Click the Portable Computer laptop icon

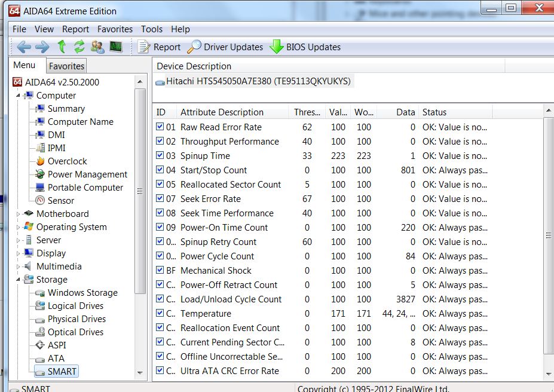coord(40,187)
